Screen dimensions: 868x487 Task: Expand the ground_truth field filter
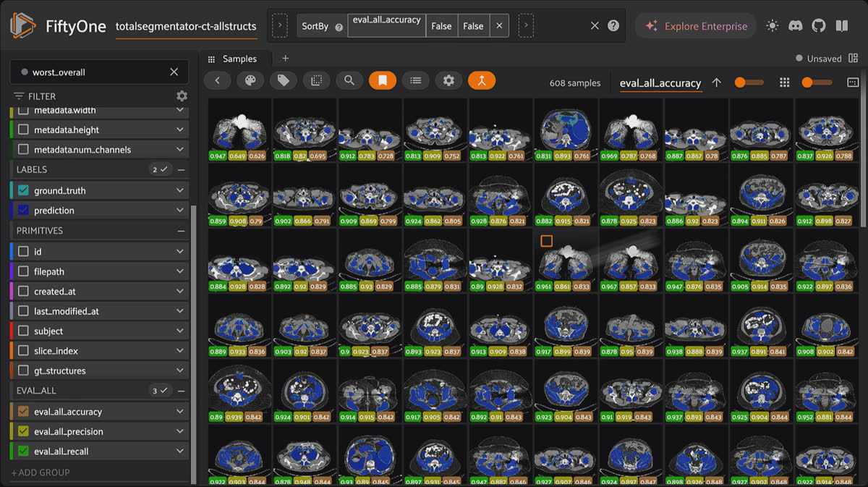[x=180, y=191]
